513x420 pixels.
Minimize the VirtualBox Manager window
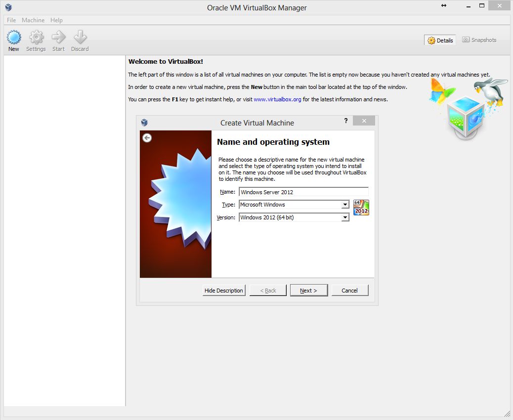[468, 6]
